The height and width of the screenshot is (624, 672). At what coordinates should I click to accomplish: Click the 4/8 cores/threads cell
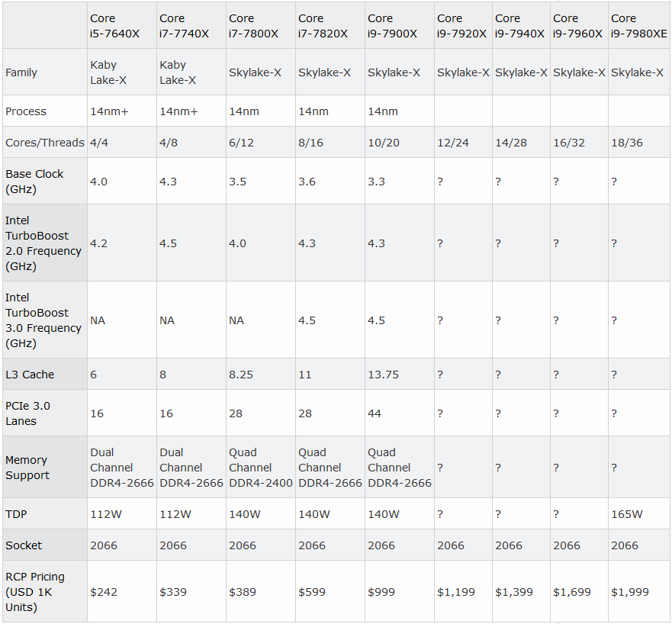pyautogui.click(x=191, y=143)
